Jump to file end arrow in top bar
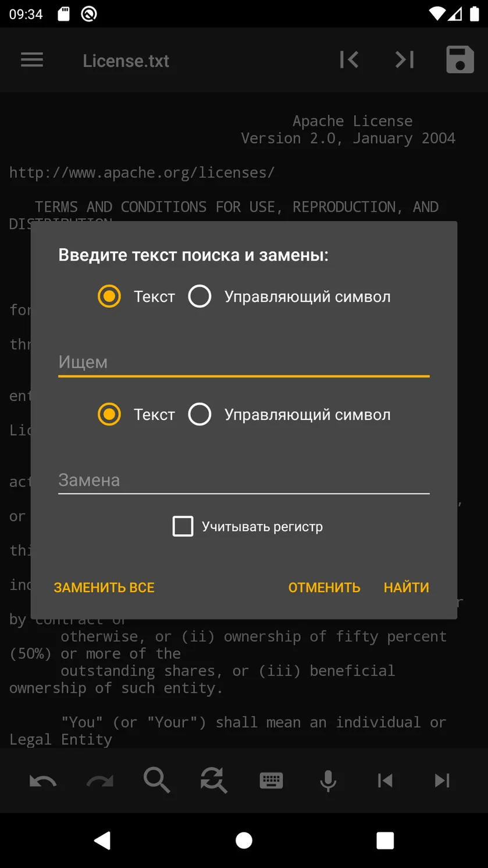 (x=405, y=59)
